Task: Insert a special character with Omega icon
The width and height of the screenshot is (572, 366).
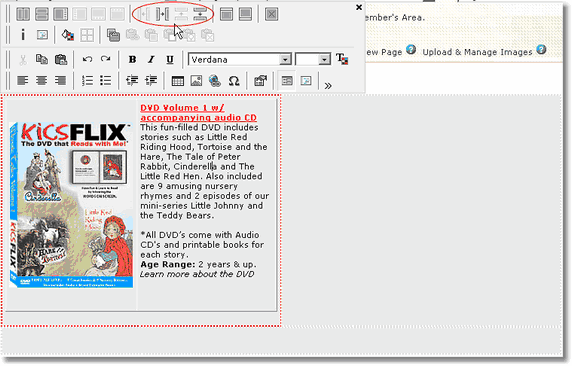Action: coord(234,81)
